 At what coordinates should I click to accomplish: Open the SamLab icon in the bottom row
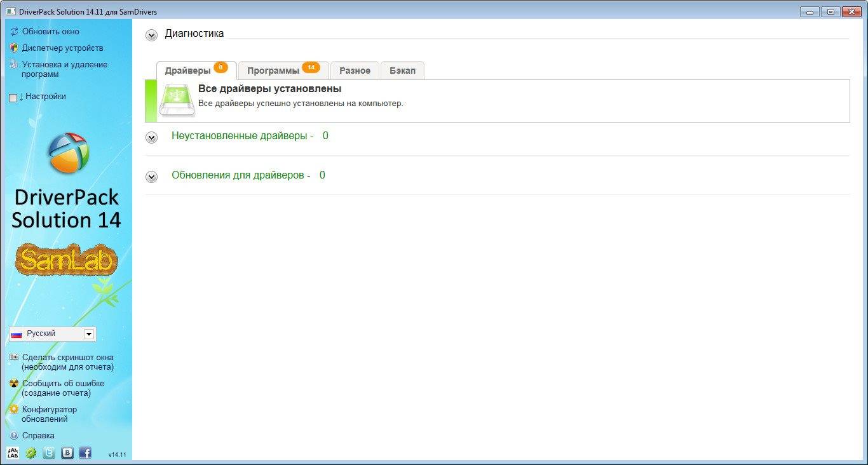pyautogui.click(x=13, y=453)
